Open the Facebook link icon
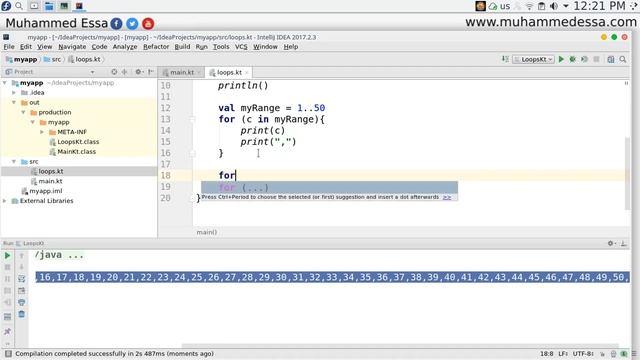The image size is (640, 360). tap(116, 24)
